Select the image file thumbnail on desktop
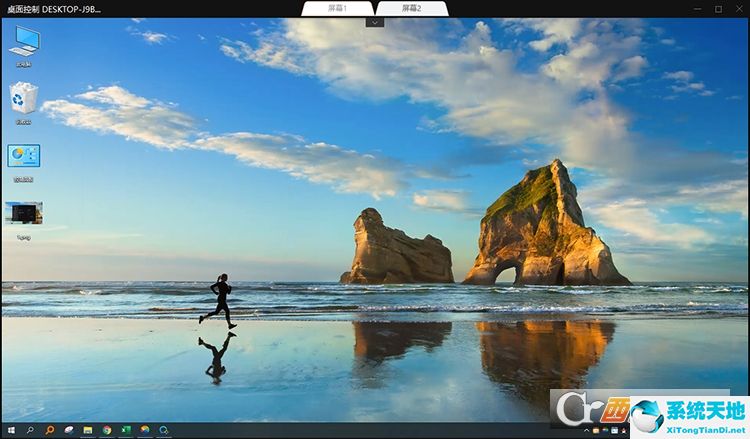The width and height of the screenshot is (750, 439). pos(24,213)
